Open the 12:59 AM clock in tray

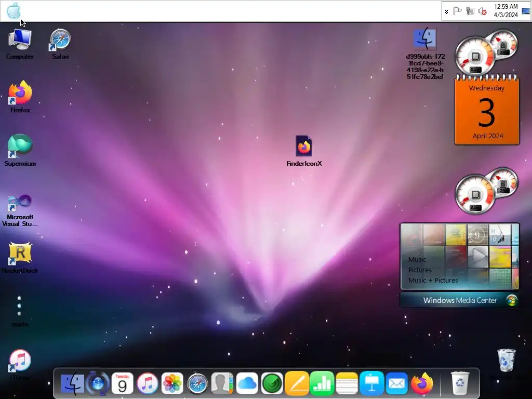click(x=506, y=11)
